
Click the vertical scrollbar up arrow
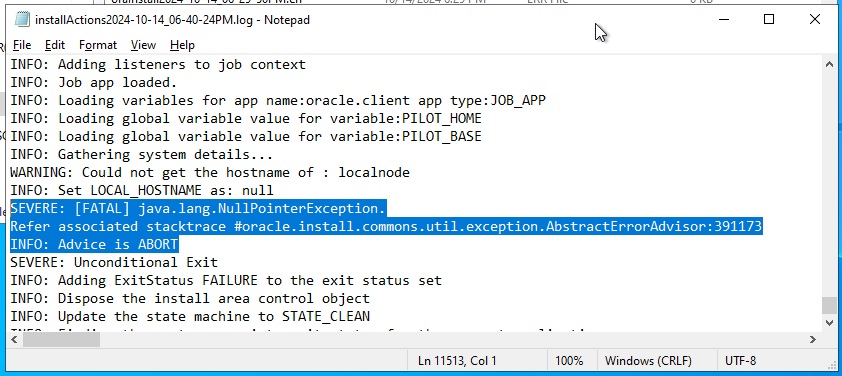(829, 64)
